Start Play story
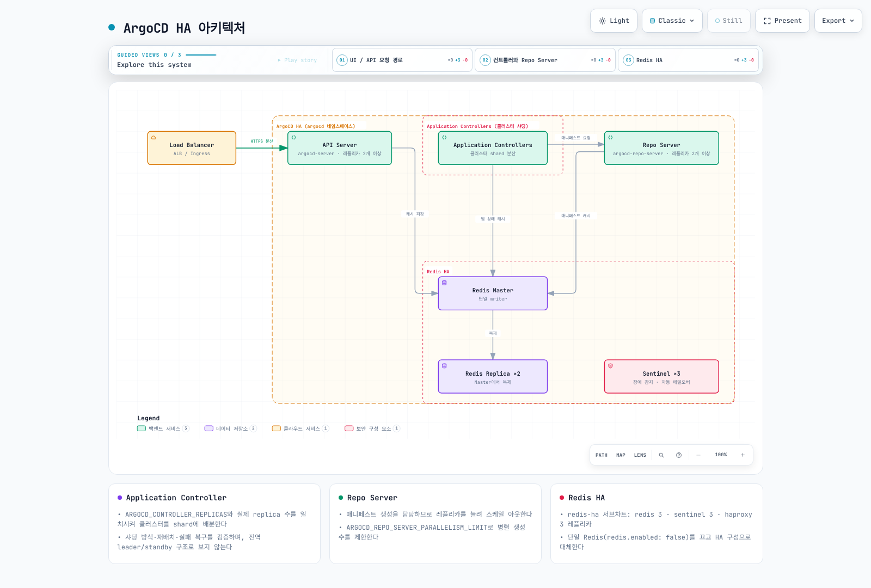Viewport: 871px width, 588px height. click(297, 60)
